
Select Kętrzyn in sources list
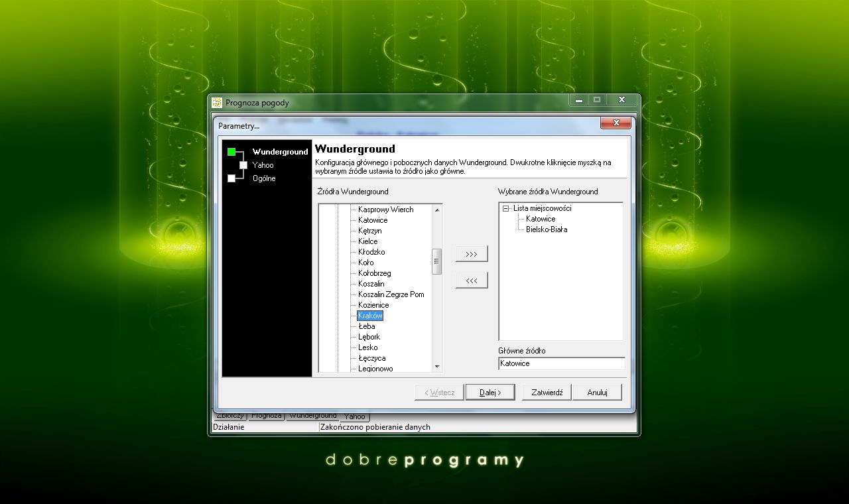pos(369,231)
